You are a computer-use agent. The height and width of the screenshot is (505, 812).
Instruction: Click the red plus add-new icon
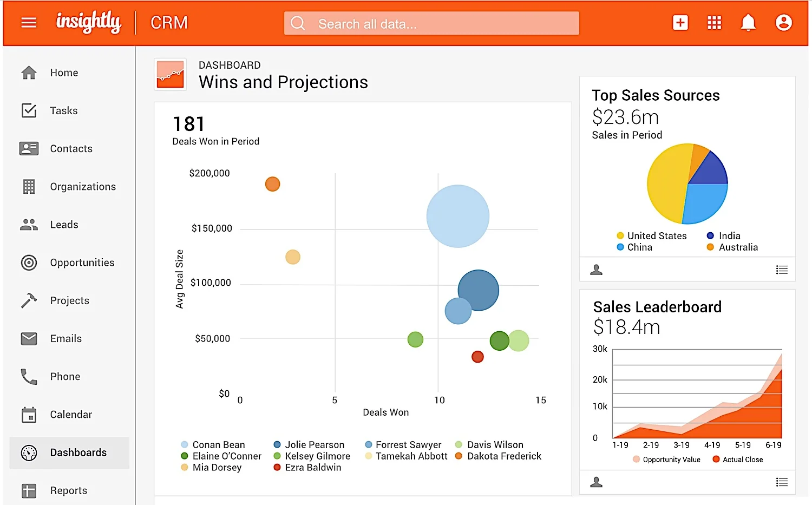680,23
